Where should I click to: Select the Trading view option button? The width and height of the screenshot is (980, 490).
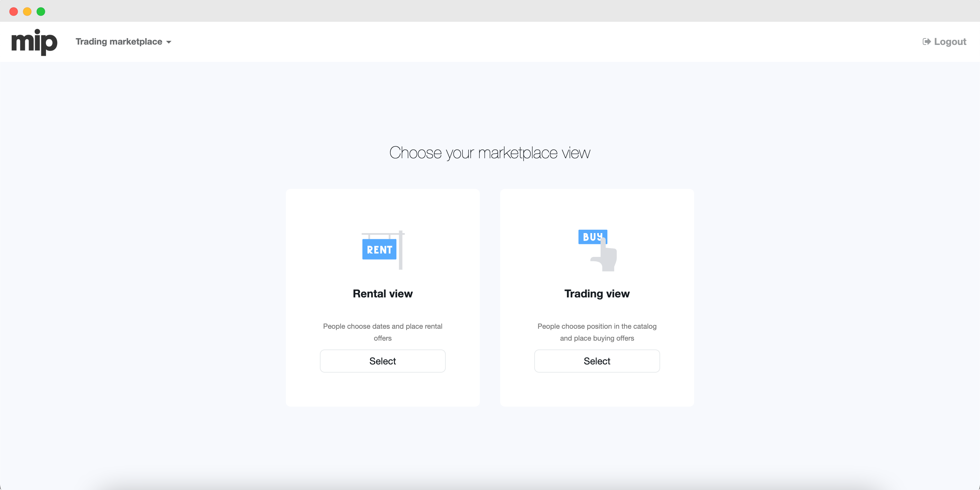pyautogui.click(x=597, y=361)
